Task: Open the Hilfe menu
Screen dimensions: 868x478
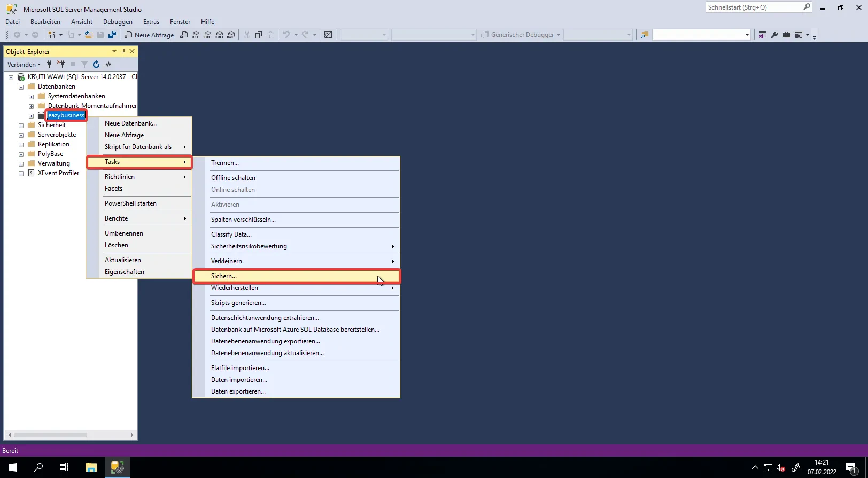Action: [x=208, y=22]
